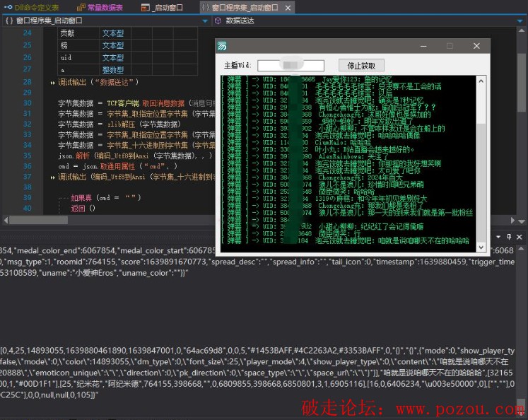Click the 返回 () statement on line 40
528x420 pixels.
83,209
